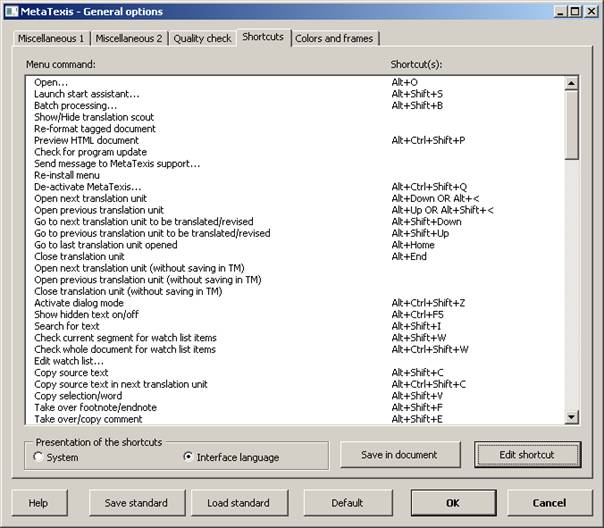The width and height of the screenshot is (604, 528).
Task: Click the 'Alt+Down OR Alt+<' shortcut
Action: [x=436, y=198]
